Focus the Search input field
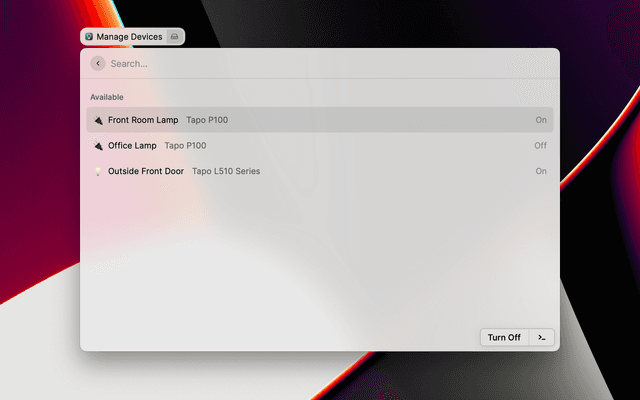 pos(320,64)
